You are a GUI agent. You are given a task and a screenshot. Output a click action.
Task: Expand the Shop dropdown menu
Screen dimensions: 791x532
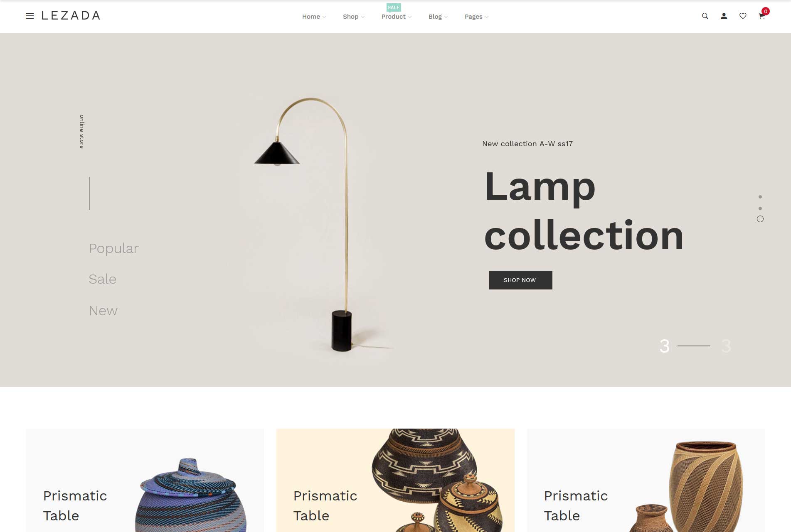[354, 17]
